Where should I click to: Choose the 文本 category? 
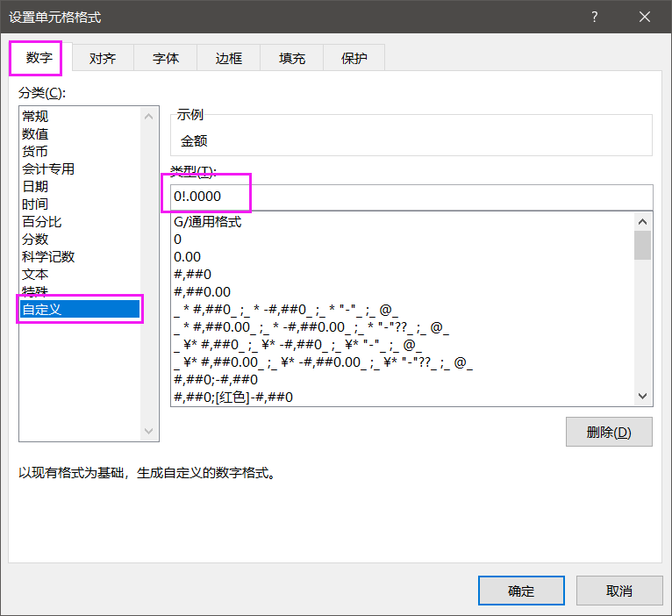(x=80, y=275)
